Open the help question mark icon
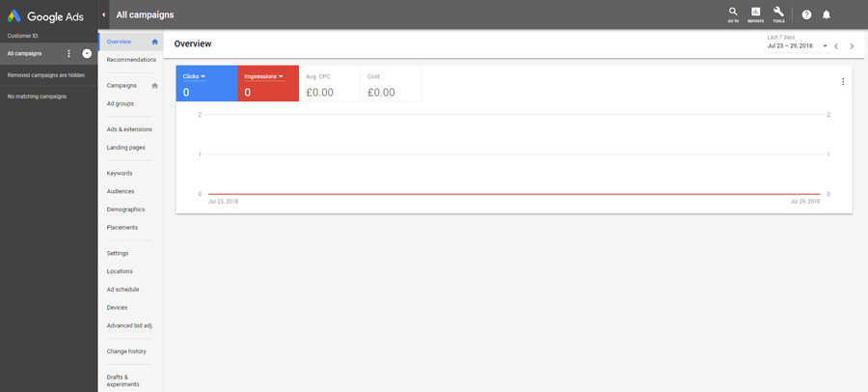 pyautogui.click(x=806, y=15)
